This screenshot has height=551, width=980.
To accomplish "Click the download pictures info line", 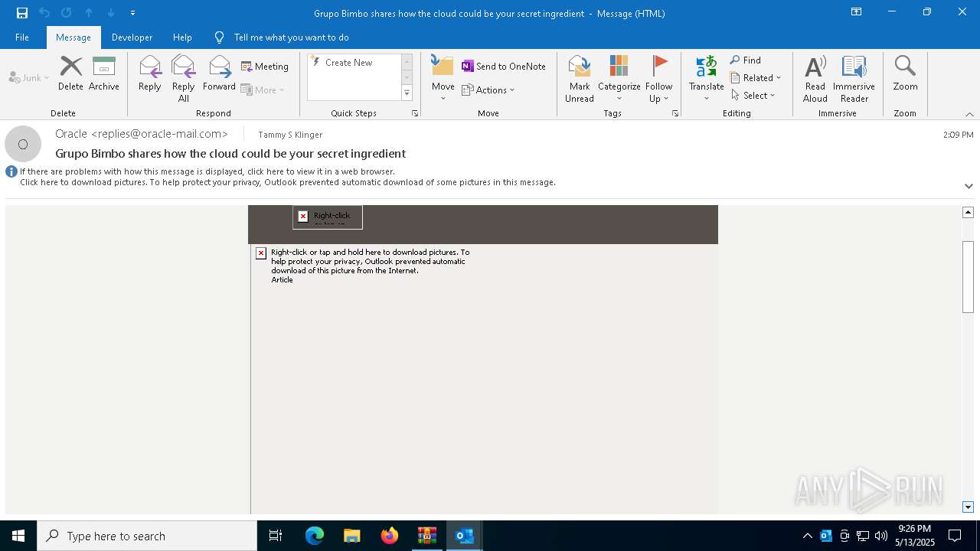I will [288, 182].
